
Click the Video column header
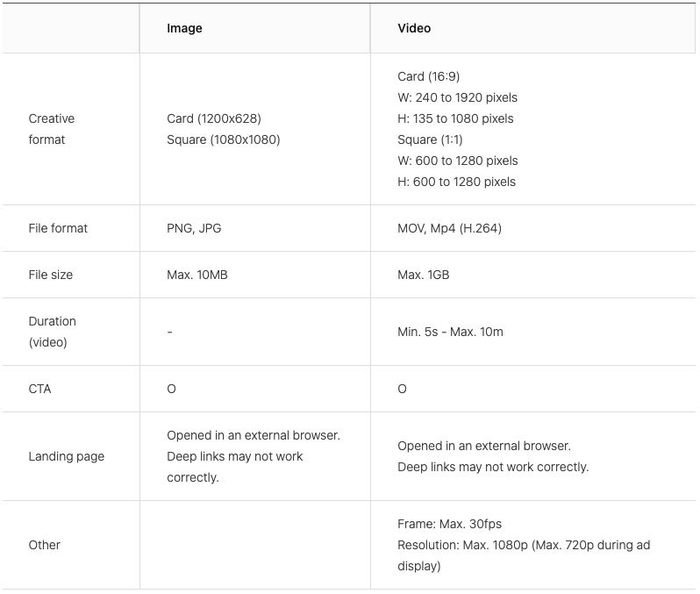click(x=414, y=28)
